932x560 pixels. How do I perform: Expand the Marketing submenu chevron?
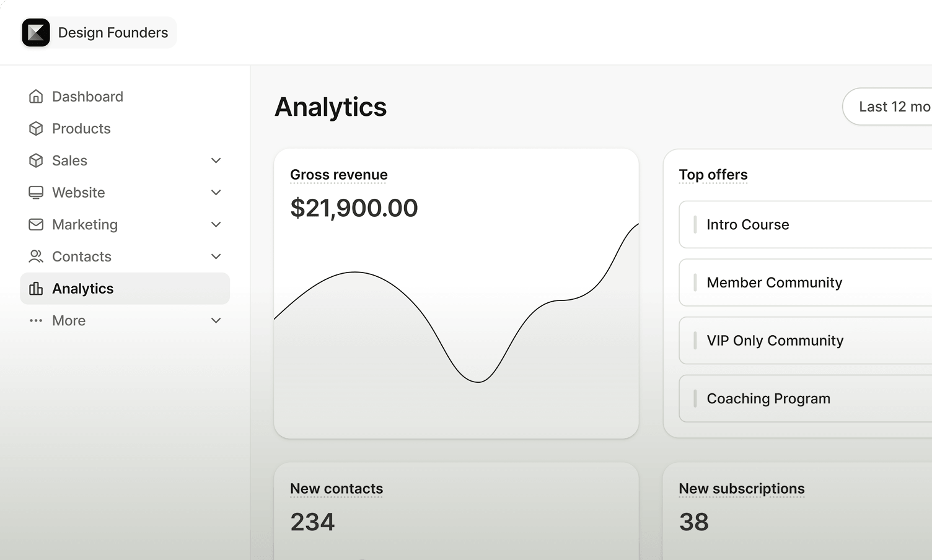(x=216, y=225)
